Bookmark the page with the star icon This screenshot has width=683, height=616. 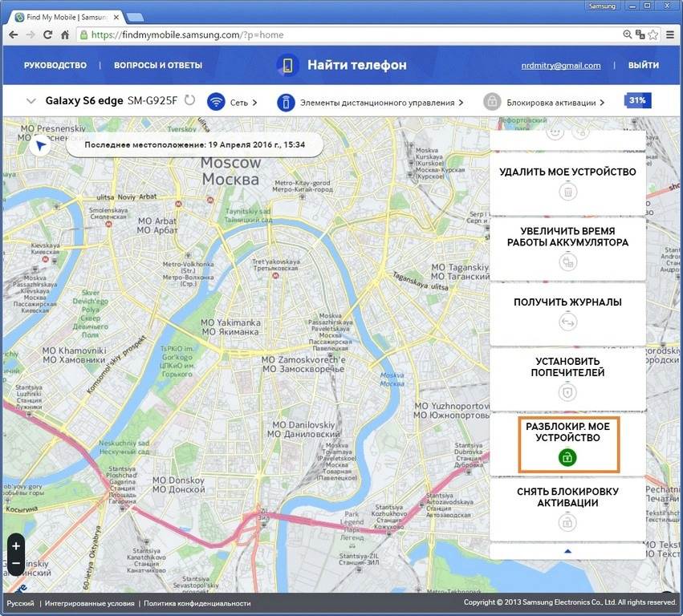coord(653,35)
